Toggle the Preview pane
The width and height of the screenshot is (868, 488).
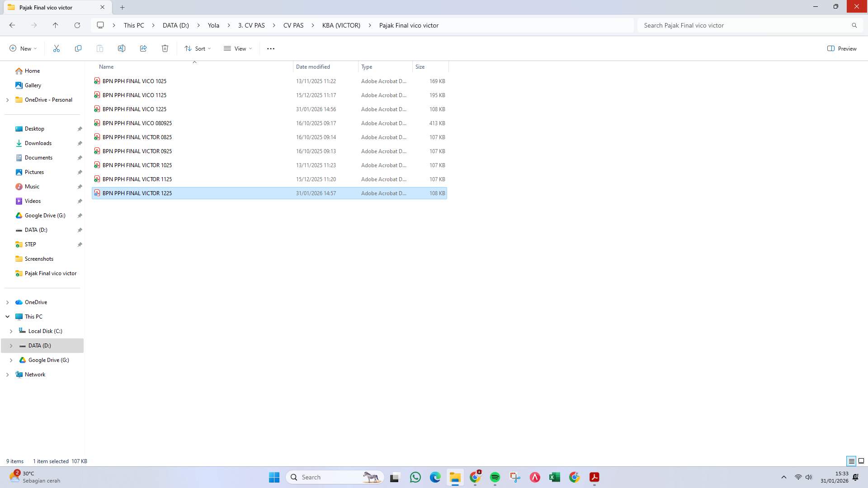tap(842, 48)
